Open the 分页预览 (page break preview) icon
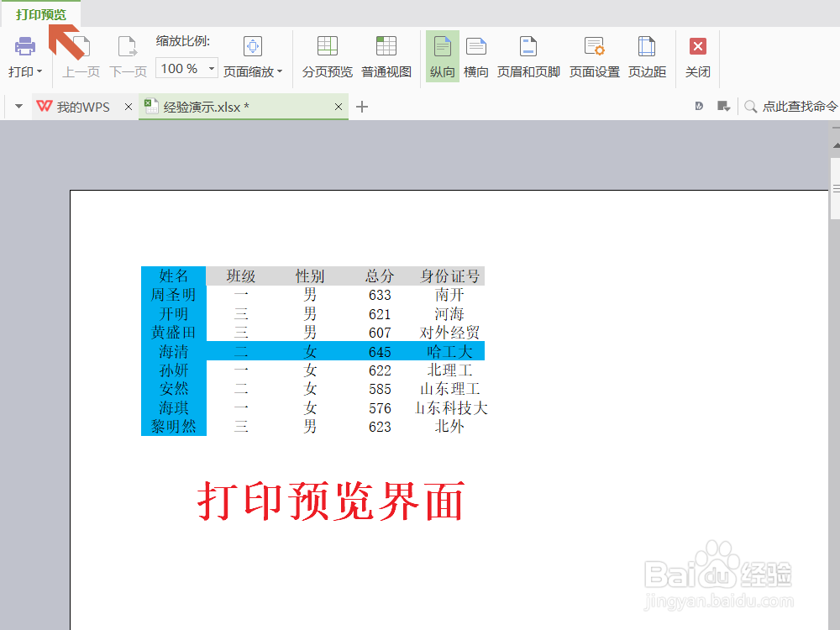 tap(326, 55)
